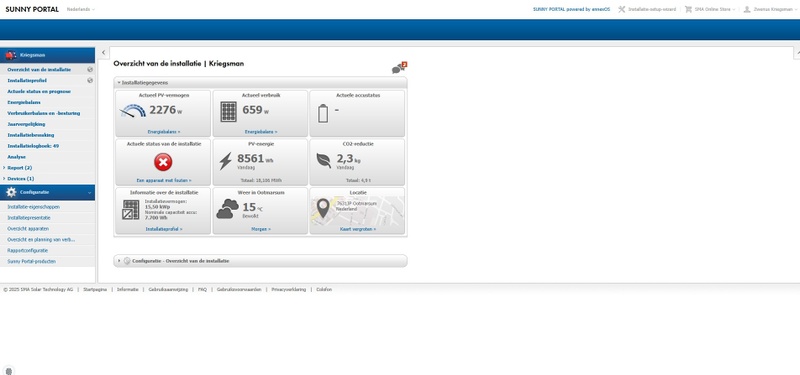
Task: Click Kaart vergroten link
Action: [x=358, y=229]
